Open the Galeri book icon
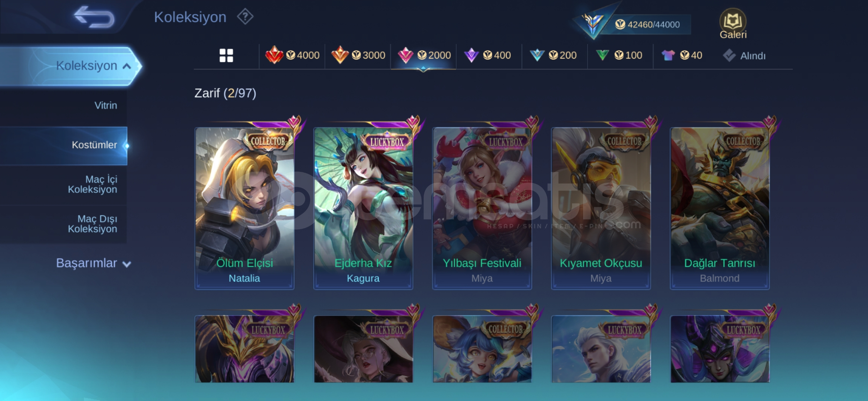This screenshot has width=868, height=401. pyautogui.click(x=733, y=24)
